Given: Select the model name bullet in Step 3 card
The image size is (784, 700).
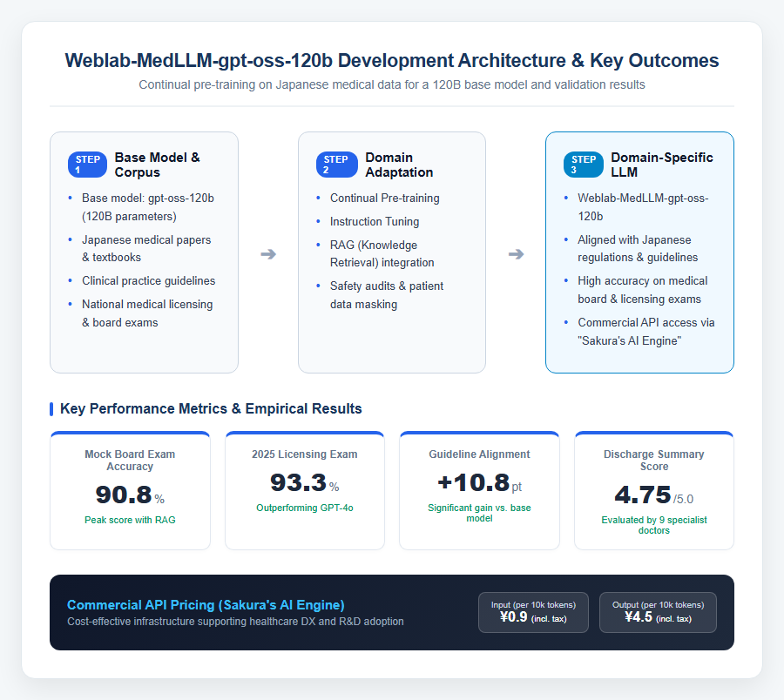Looking at the screenshot, I should pos(643,207).
